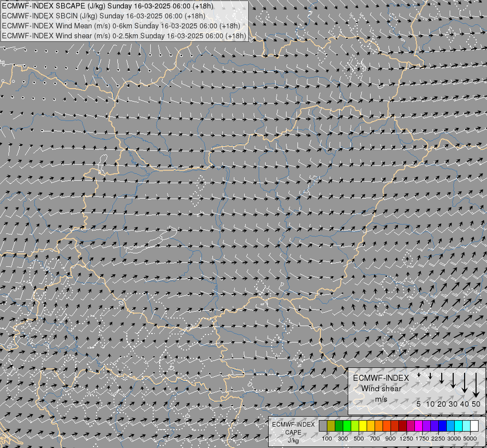Click the SBCIN title line in the header
This screenshot has height=448, width=487.
(103, 16)
